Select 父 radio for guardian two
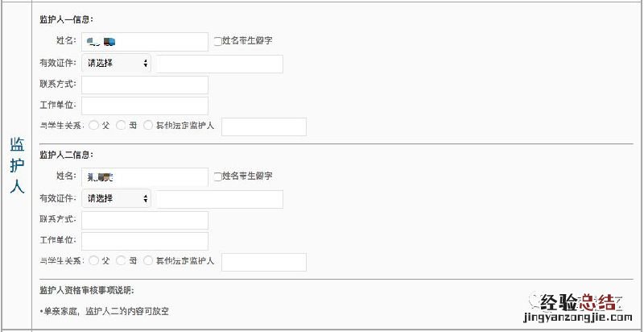 click(x=94, y=261)
